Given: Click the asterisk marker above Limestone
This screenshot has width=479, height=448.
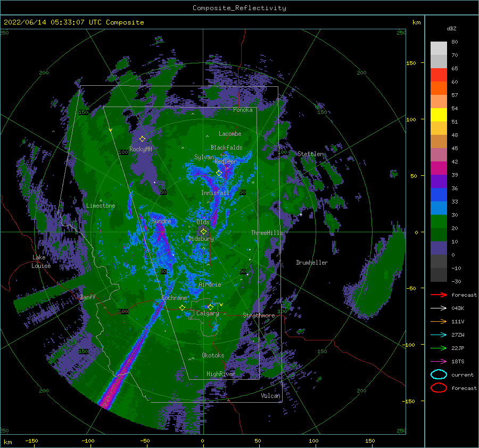Looking at the screenshot, I should pyautogui.click(x=101, y=201).
